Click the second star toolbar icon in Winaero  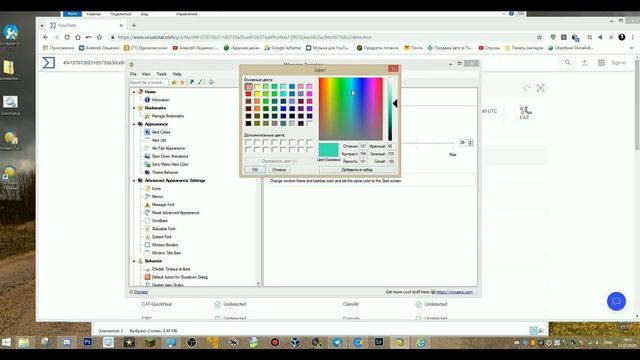[182, 82]
